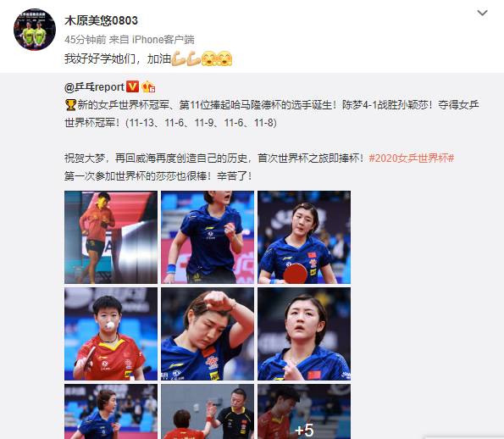The image size is (504, 439).
Task: Open the @乒乓report account link
Action: [x=94, y=87]
